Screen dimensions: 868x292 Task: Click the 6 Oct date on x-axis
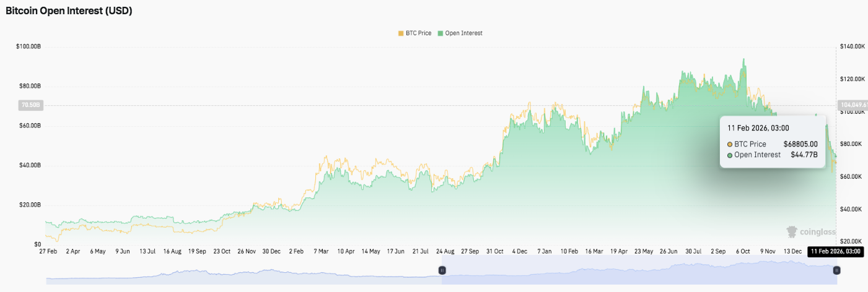743,252
